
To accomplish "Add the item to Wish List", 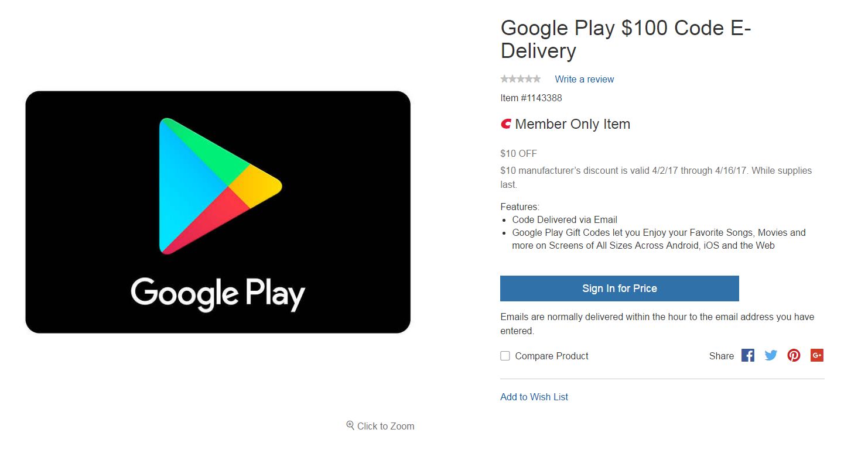I will pos(534,397).
